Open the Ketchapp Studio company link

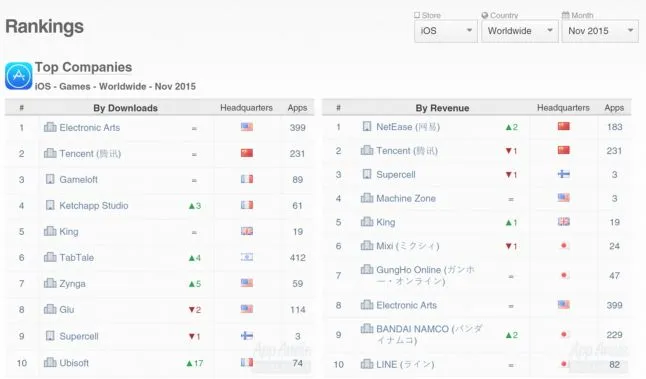94,206
